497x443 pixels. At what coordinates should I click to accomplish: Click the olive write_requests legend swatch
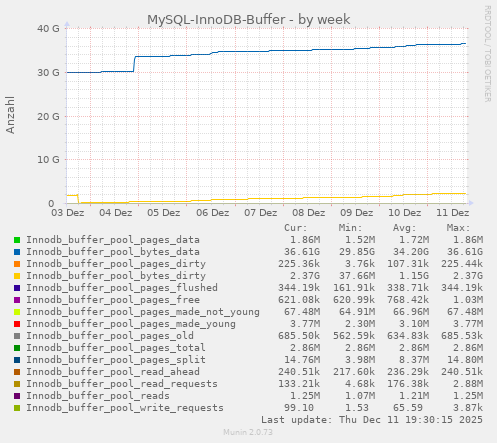[x=17, y=408]
